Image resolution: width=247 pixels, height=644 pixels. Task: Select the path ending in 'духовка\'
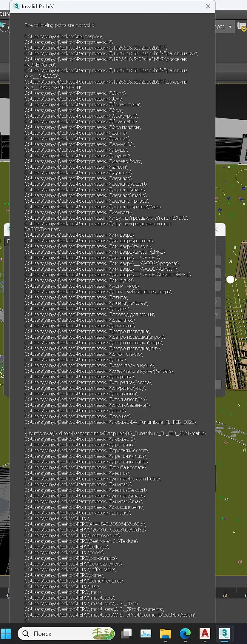point(78,172)
